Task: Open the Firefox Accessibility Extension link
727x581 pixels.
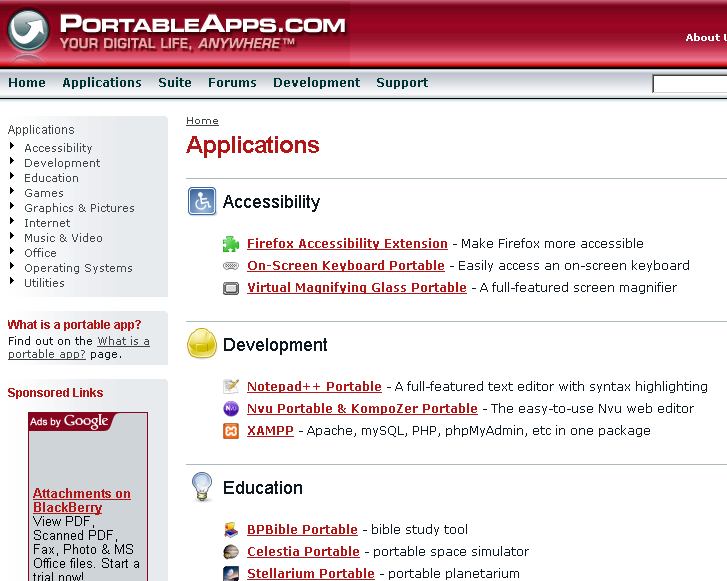Action: click(347, 243)
